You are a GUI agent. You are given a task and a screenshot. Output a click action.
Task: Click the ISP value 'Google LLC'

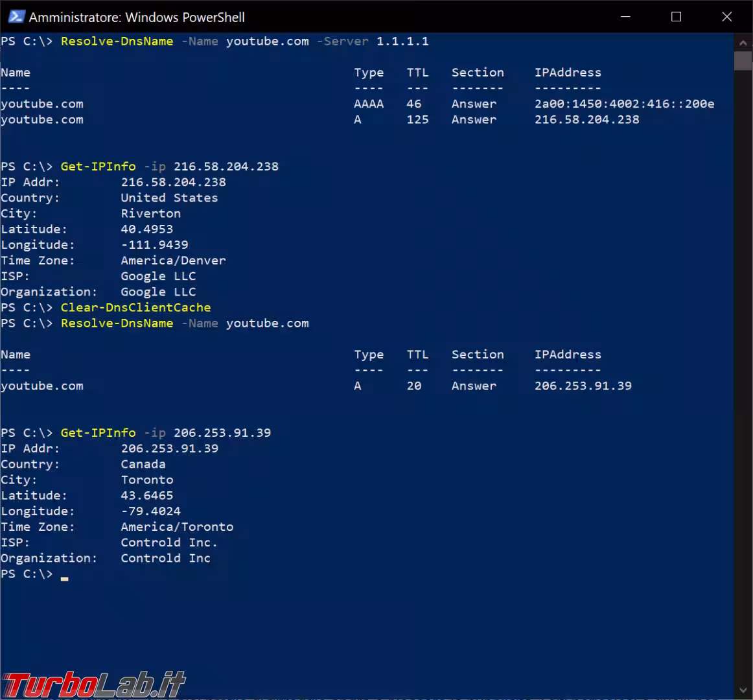pos(158,276)
